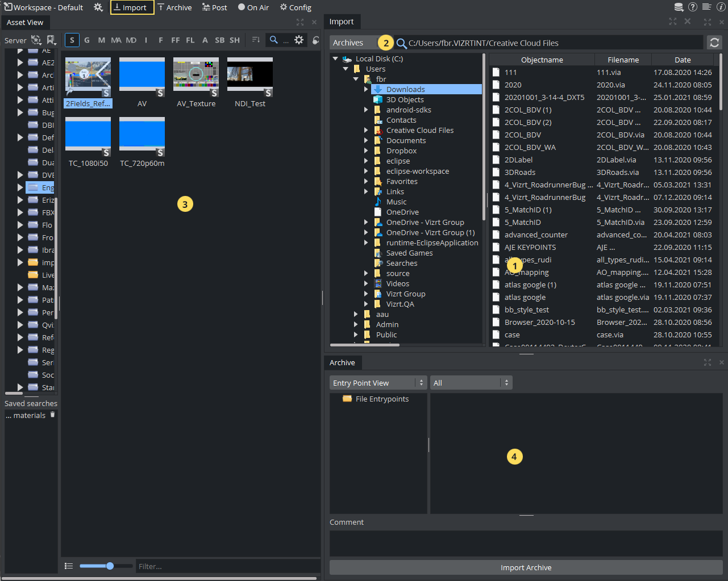Click the Import Archive button

(x=526, y=567)
